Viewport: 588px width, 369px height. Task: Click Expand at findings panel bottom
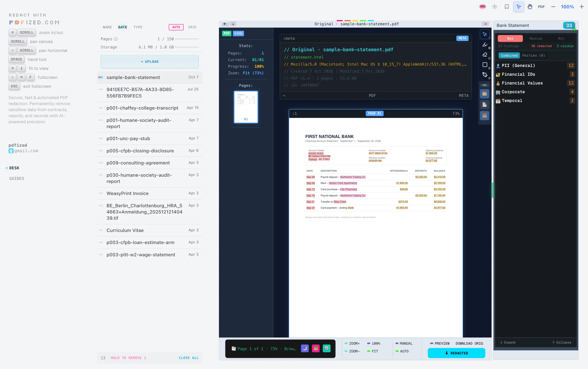pyautogui.click(x=508, y=342)
